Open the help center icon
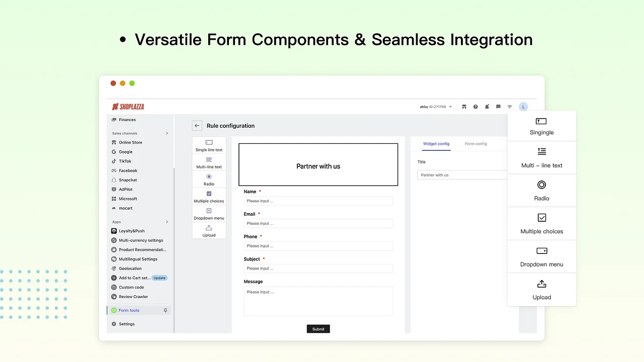The image size is (644, 362). tap(475, 107)
